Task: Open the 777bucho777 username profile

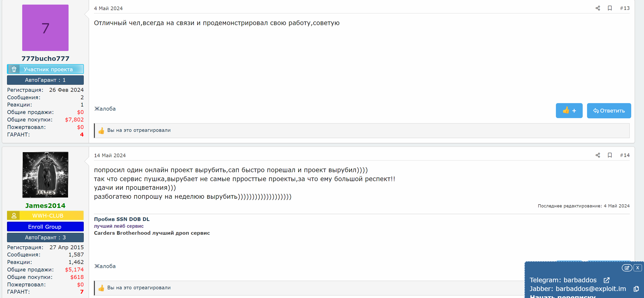Action: [45, 58]
